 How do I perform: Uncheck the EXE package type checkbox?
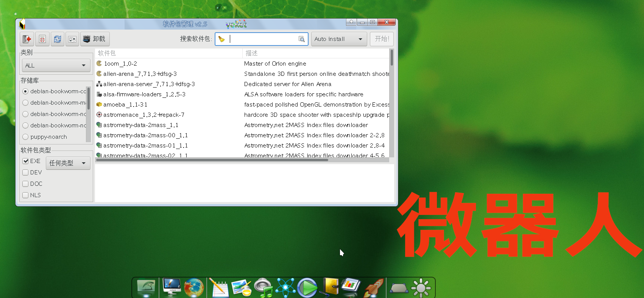(x=26, y=161)
